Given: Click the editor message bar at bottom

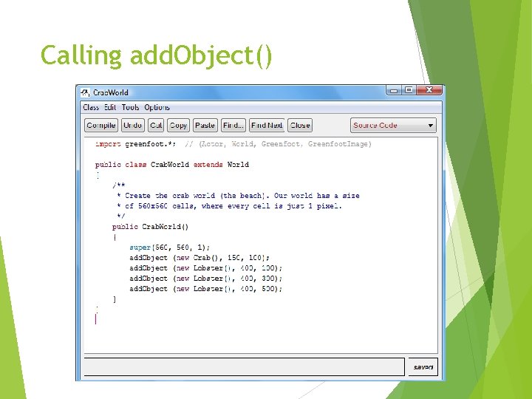Looking at the screenshot, I should (x=245, y=366).
